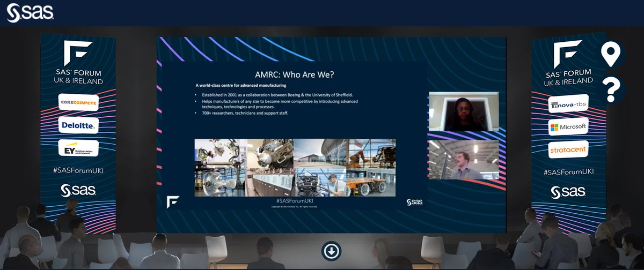Click the #SASForumUKI text at the slide bottom
This screenshot has width=644, height=270.
[x=294, y=200]
